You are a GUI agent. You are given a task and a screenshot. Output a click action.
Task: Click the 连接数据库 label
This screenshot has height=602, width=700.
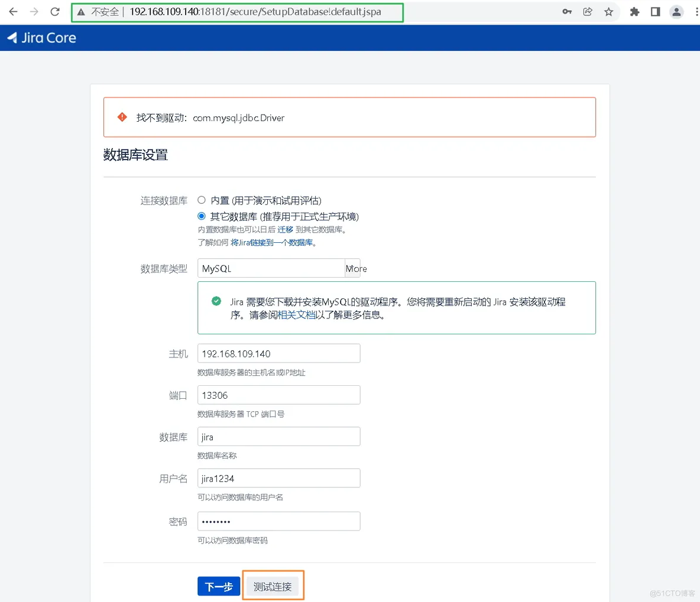pos(164,201)
